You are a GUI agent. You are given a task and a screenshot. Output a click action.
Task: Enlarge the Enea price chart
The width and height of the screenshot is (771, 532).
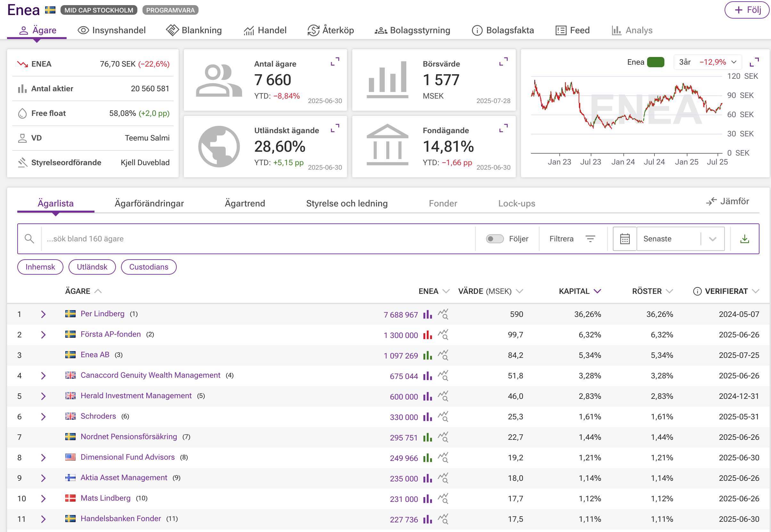click(754, 62)
